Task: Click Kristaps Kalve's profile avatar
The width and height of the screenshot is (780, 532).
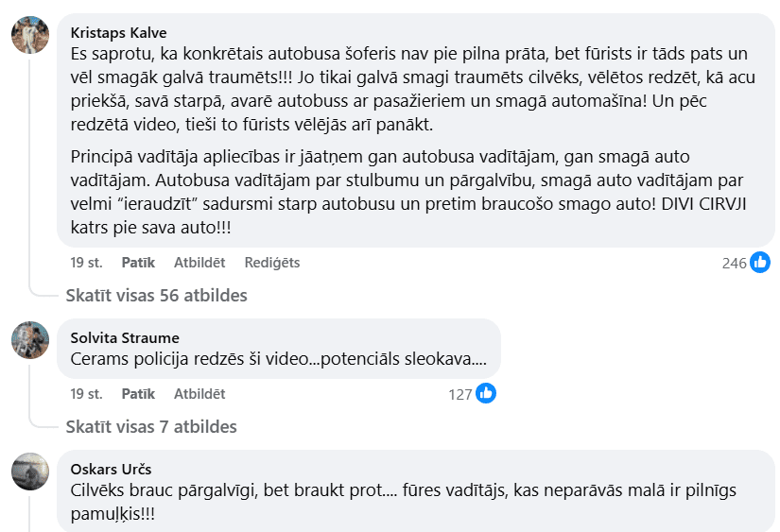Action: pos(30,35)
